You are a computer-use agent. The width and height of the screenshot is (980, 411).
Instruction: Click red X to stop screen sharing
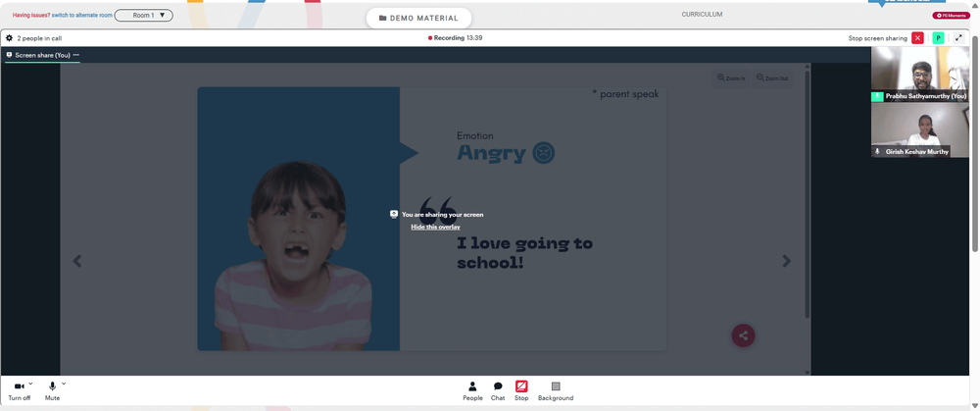click(917, 38)
